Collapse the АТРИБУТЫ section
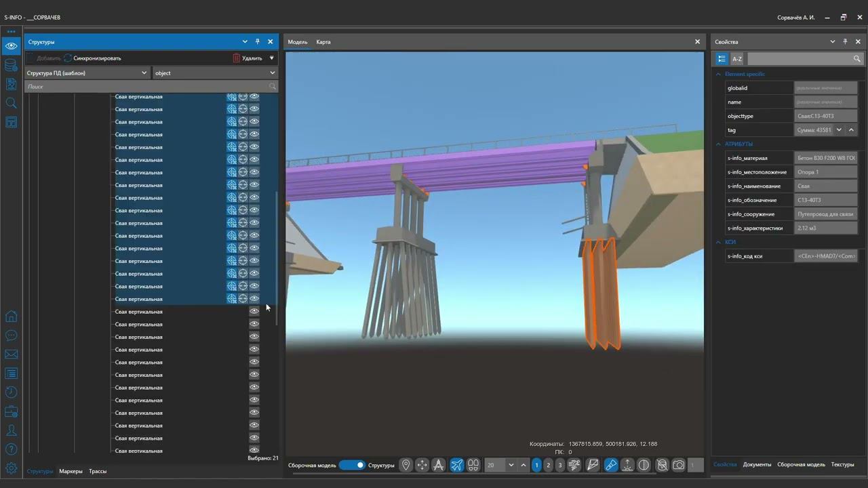 pyautogui.click(x=719, y=144)
